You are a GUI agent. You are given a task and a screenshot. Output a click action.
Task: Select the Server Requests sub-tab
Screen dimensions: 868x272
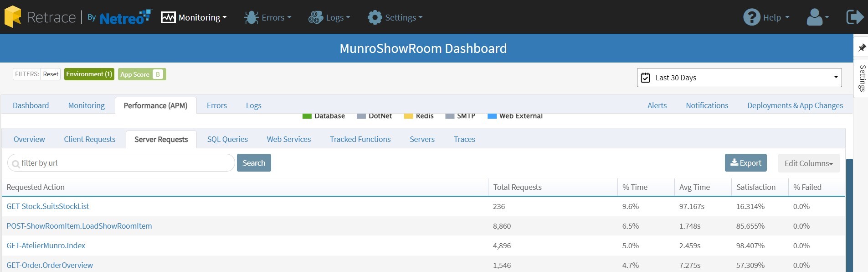click(x=161, y=139)
